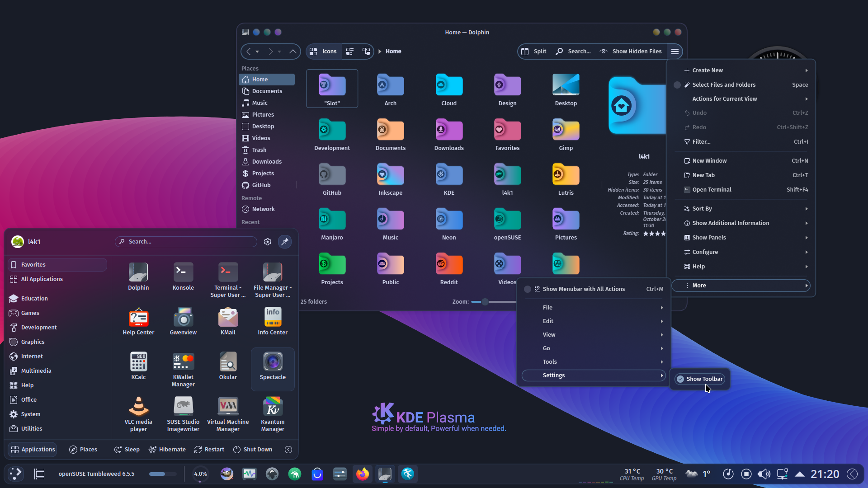The height and width of the screenshot is (488, 868).
Task: Choose New Window menu entry
Action: [742, 161]
